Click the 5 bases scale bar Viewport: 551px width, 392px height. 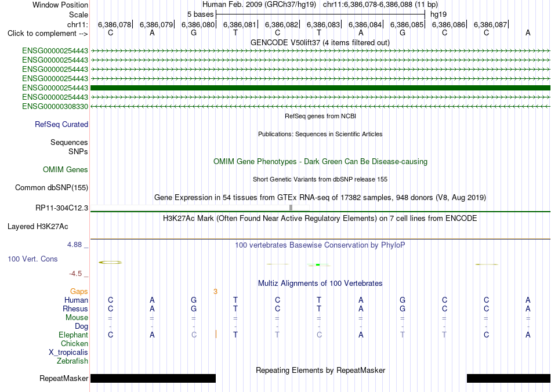pyautogui.click(x=321, y=14)
